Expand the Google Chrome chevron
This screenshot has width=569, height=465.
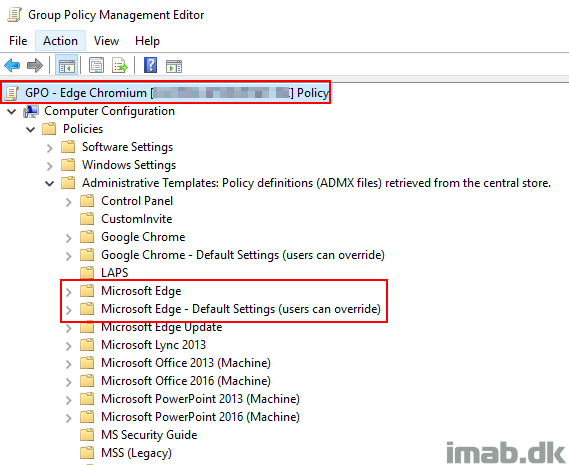[69, 238]
